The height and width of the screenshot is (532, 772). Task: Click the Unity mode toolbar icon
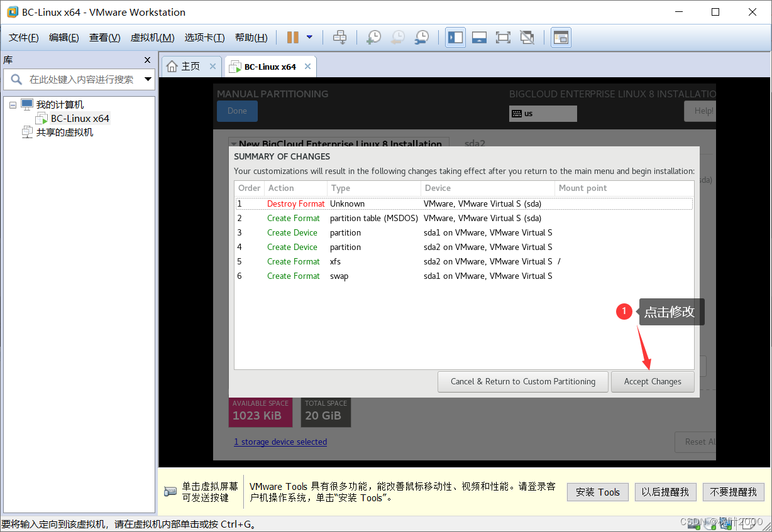coord(527,37)
